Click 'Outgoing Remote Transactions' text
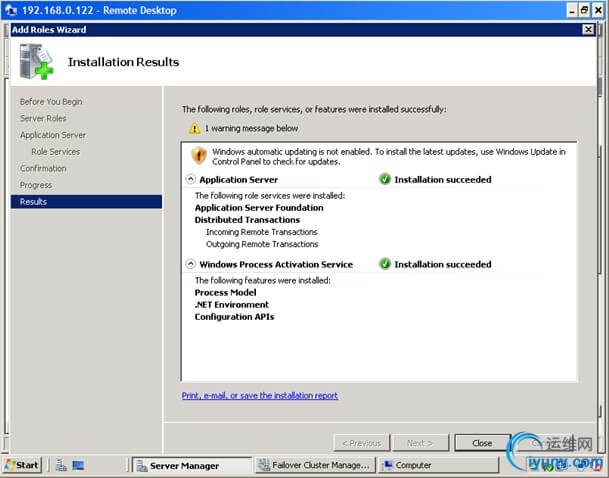Image resolution: width=609 pixels, height=478 pixels. (262, 244)
